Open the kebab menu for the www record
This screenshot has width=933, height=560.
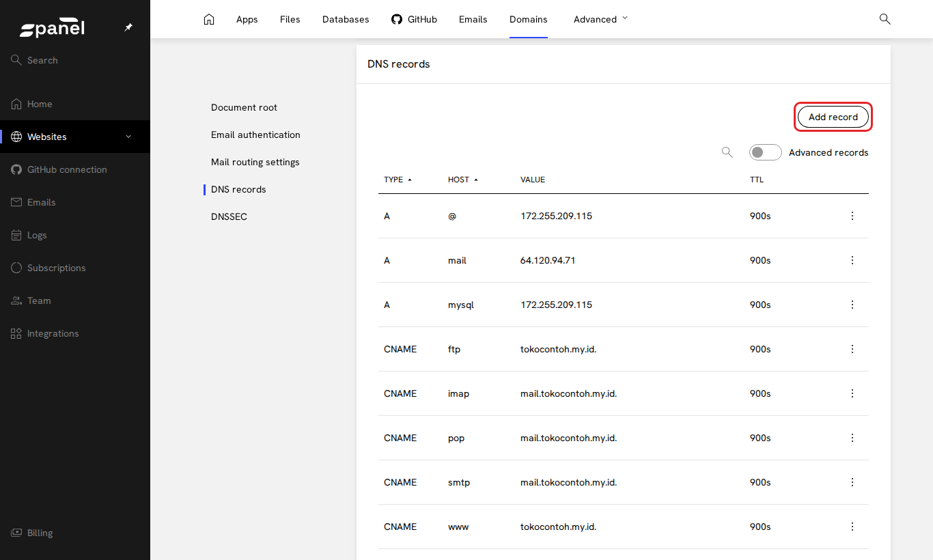[x=852, y=527]
